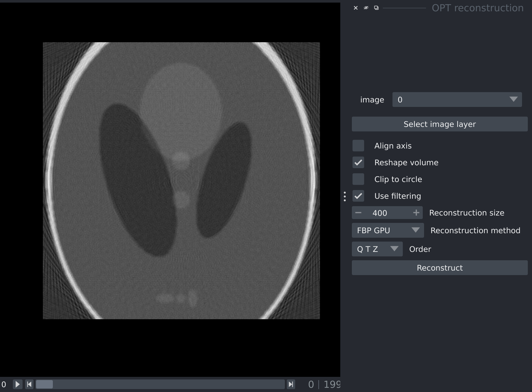Expand the Q T Z order dropdown
532x392 pixels.
click(x=377, y=249)
